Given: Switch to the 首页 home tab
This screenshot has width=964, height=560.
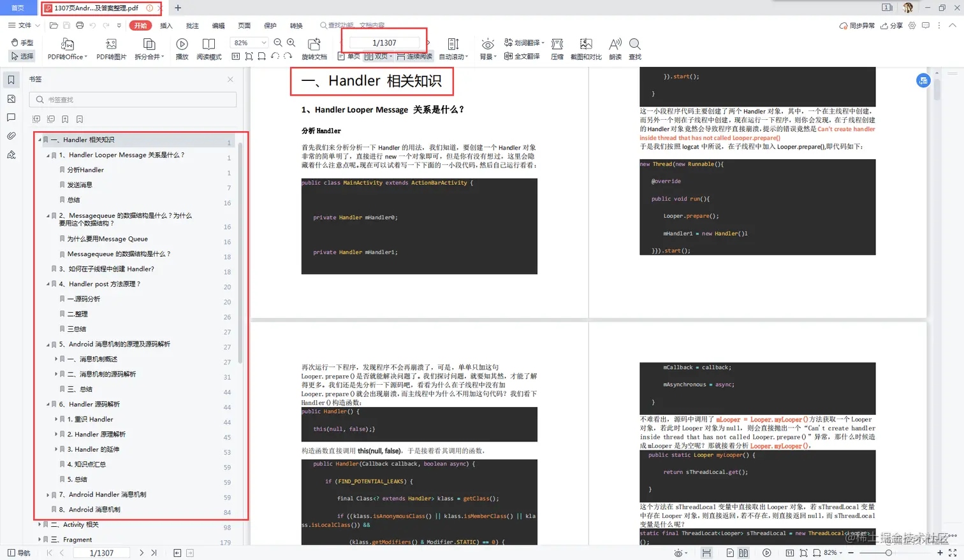Looking at the screenshot, I should 18,8.
